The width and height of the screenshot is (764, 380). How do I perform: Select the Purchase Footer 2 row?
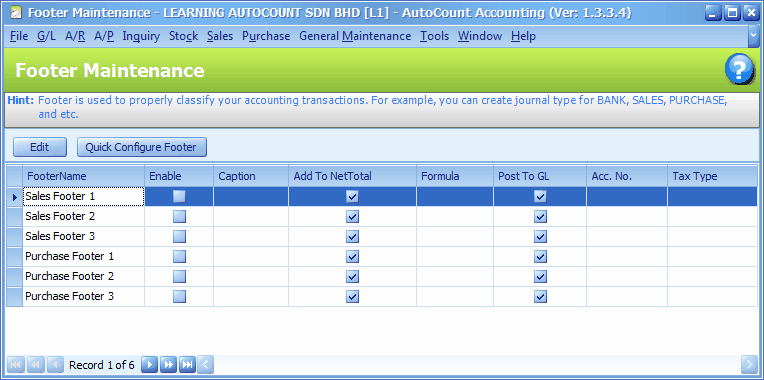pos(382,276)
